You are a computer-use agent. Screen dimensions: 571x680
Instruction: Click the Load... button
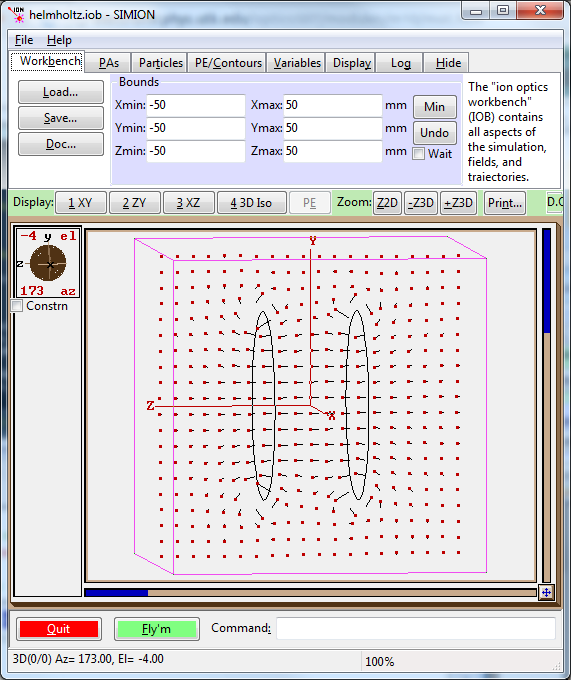click(61, 92)
